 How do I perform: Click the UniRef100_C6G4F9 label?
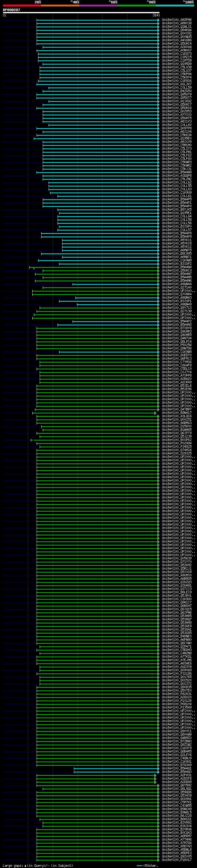pos(177,365)
